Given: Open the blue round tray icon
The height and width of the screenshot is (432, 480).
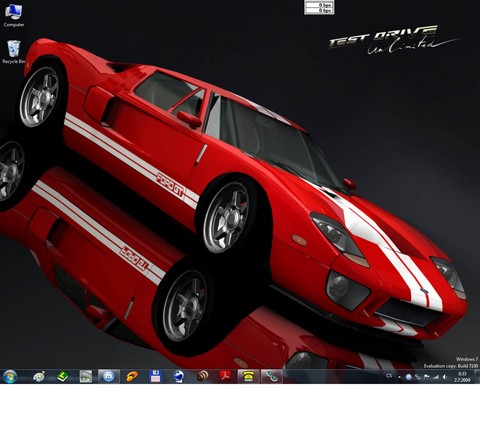Looking at the screenshot, I should point(409,377).
